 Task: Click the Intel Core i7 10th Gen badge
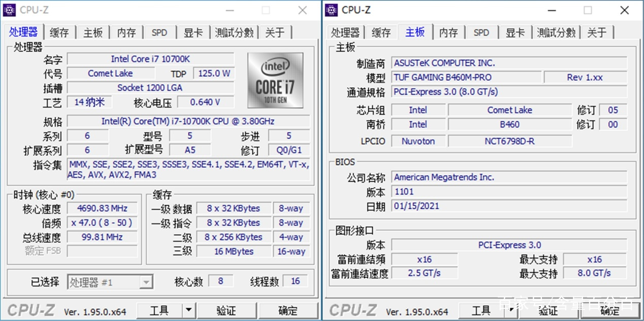[x=275, y=80]
